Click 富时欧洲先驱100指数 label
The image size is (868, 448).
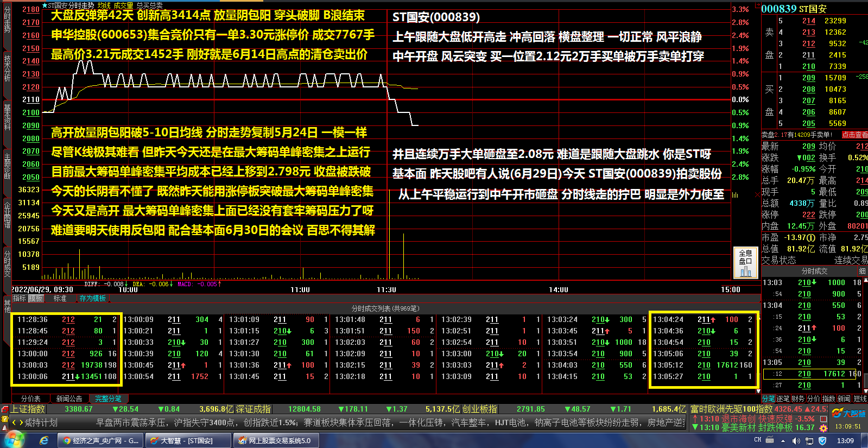(731, 409)
